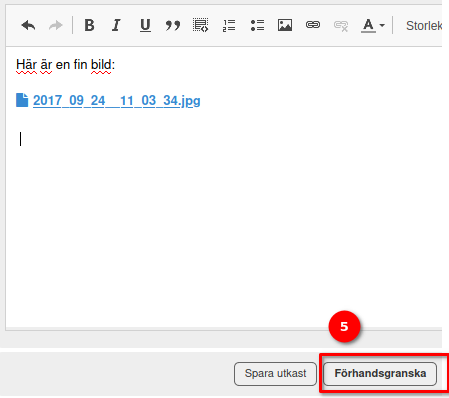Click the blue file icon before the attachment
Screen dimensions: 449x398
point(22,100)
